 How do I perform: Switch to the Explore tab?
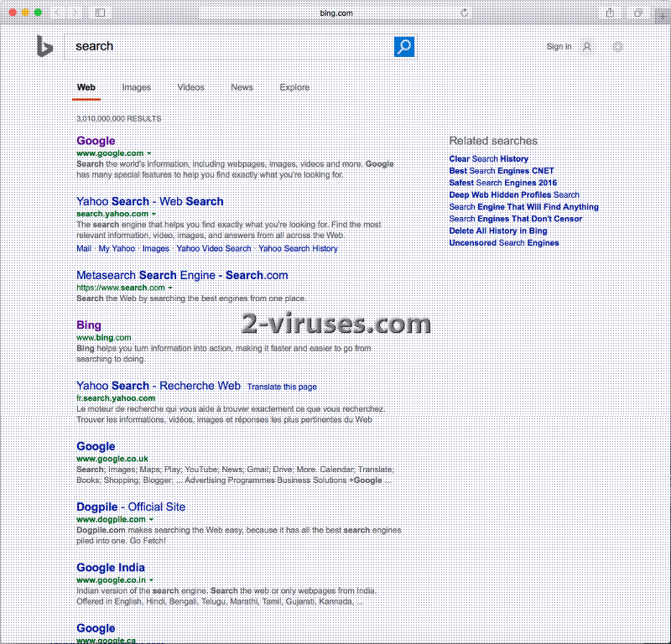coord(294,87)
